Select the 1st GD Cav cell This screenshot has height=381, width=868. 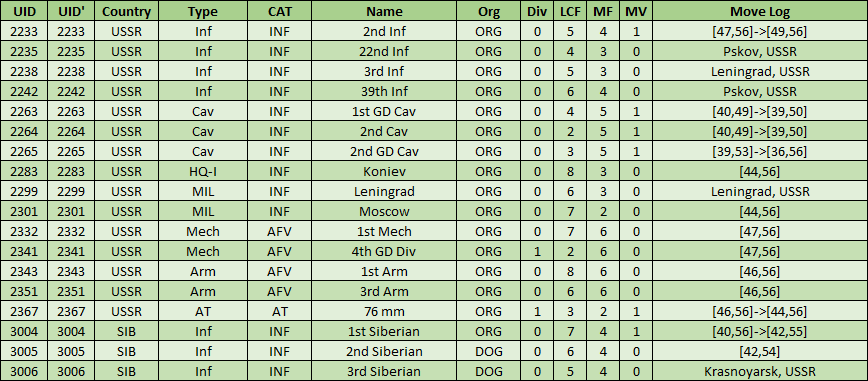coord(384,111)
